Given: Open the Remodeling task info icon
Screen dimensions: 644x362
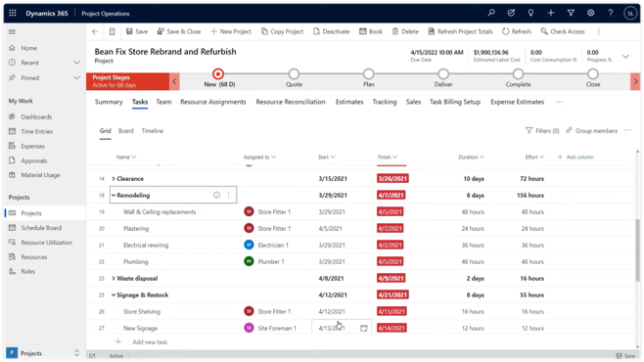Looking at the screenshot, I should tap(216, 196).
